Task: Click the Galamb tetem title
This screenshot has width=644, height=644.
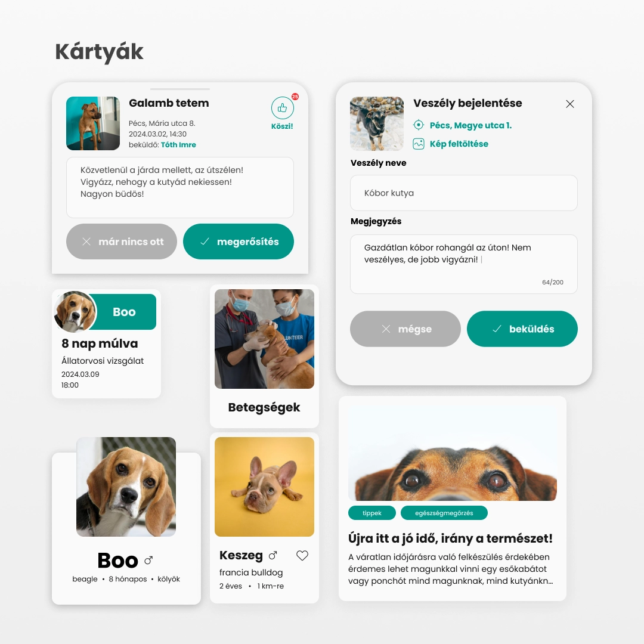Action: pyautogui.click(x=169, y=103)
